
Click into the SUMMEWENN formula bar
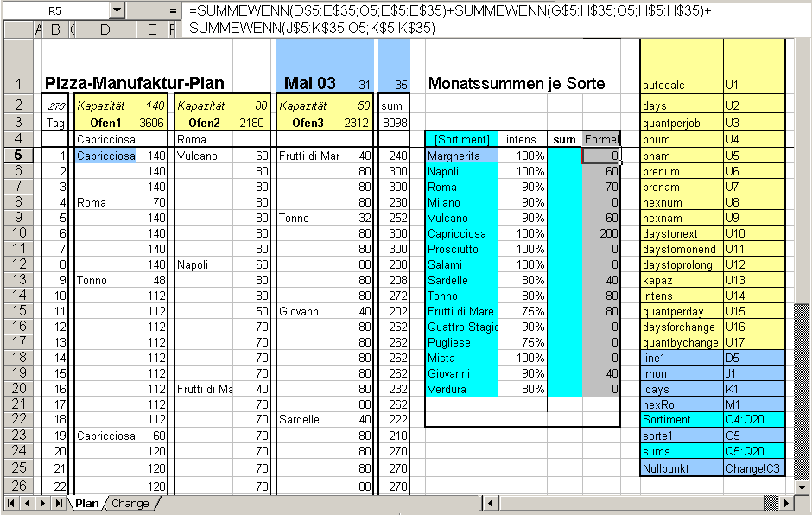pos(495,19)
